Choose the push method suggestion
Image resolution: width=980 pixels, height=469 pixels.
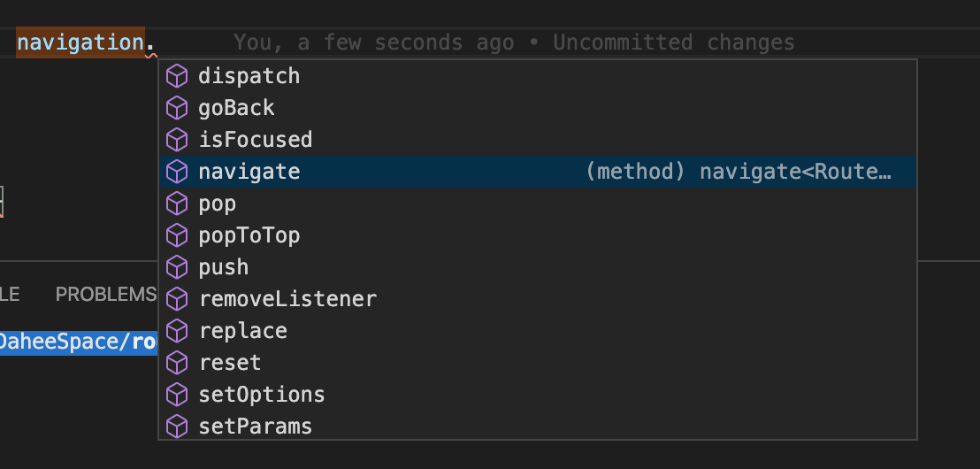tap(538, 267)
